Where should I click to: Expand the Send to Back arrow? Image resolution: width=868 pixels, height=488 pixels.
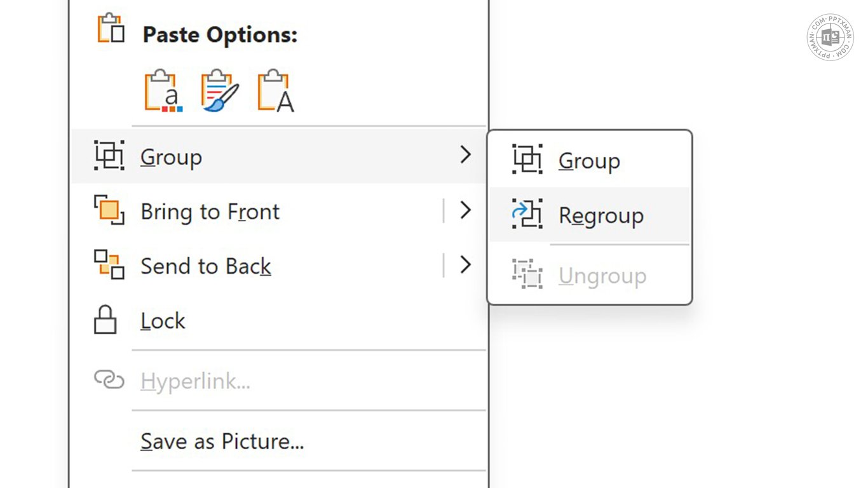[466, 264]
